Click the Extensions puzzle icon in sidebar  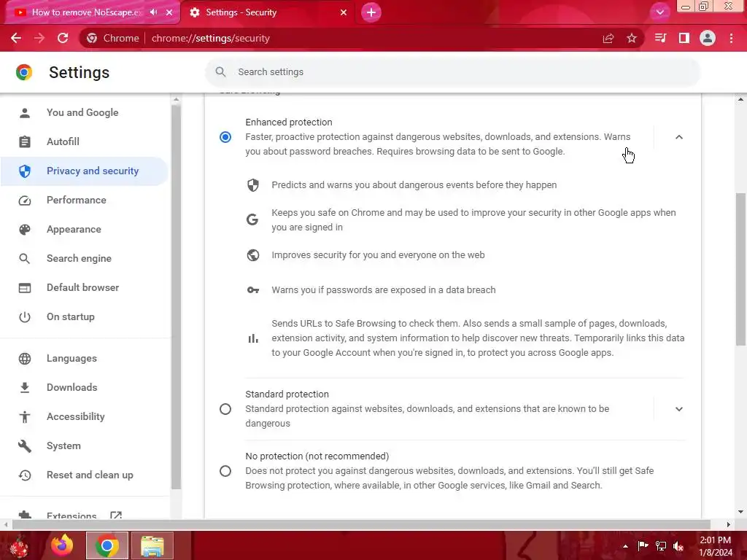pos(25,515)
